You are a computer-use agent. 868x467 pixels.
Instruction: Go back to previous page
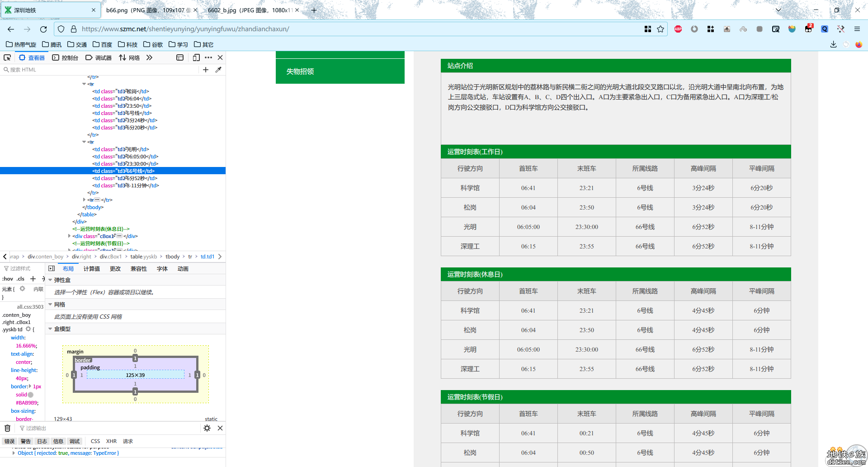[x=11, y=29]
